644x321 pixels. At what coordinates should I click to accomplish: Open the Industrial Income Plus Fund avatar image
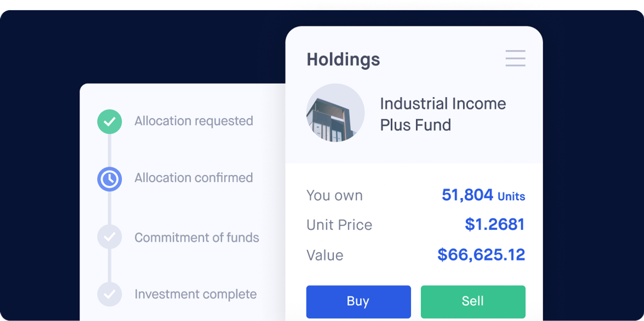(335, 112)
